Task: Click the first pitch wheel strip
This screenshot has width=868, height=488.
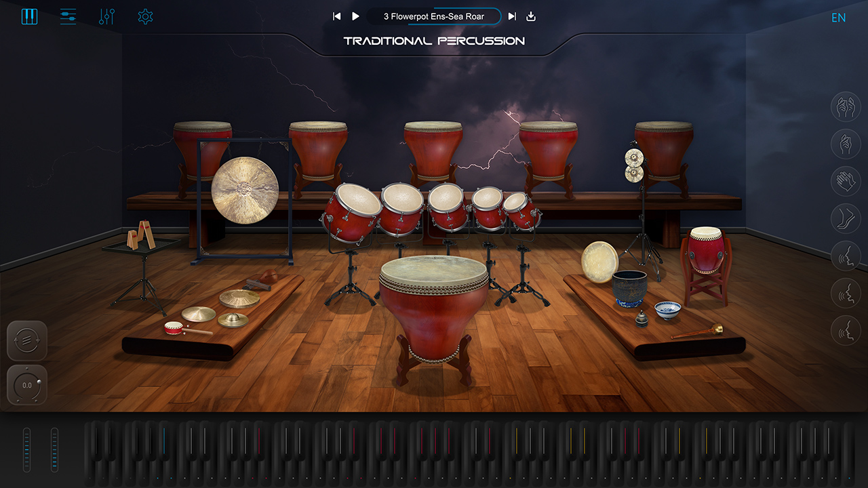Action: [27, 449]
